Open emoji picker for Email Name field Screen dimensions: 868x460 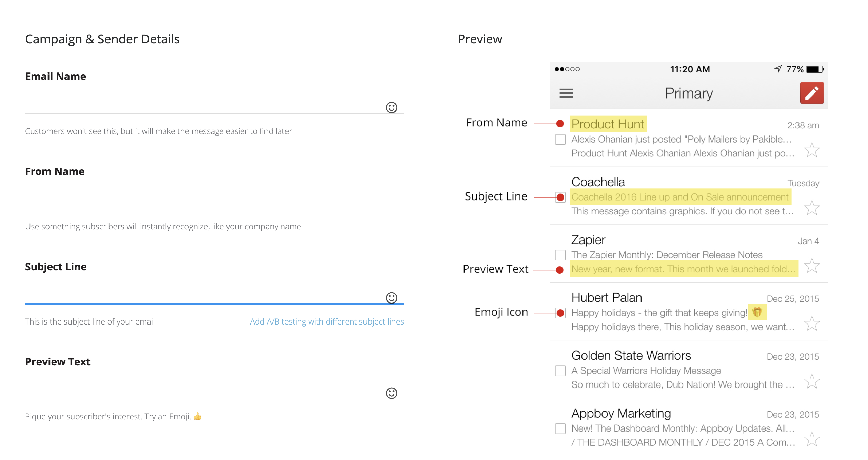tap(391, 108)
